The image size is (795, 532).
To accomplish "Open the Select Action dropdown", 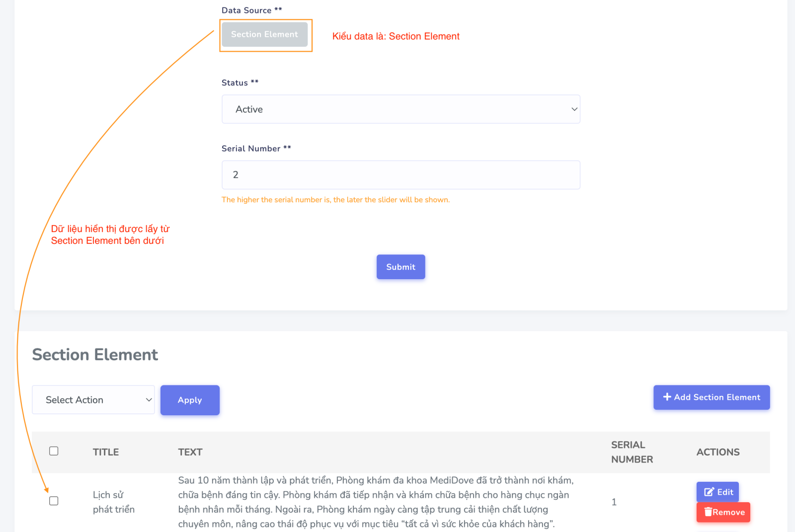I will pyautogui.click(x=93, y=400).
